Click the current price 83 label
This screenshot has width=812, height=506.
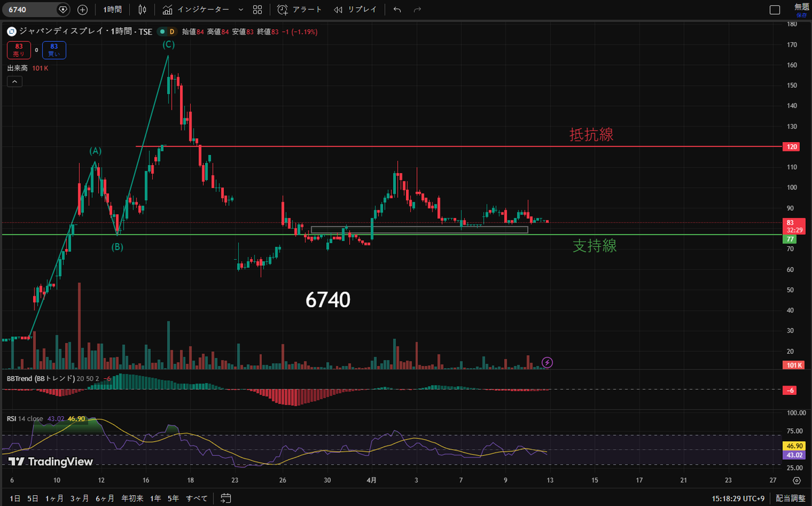(792, 226)
